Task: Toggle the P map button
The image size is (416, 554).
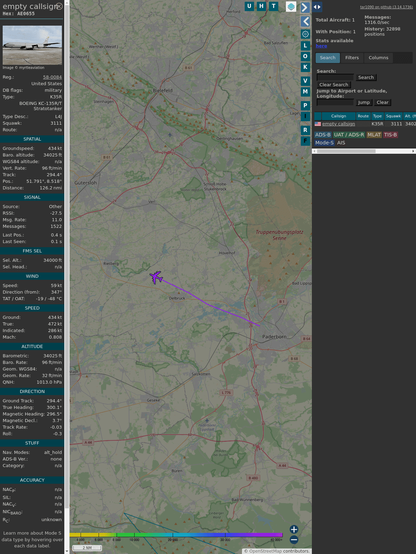Action: (x=305, y=105)
